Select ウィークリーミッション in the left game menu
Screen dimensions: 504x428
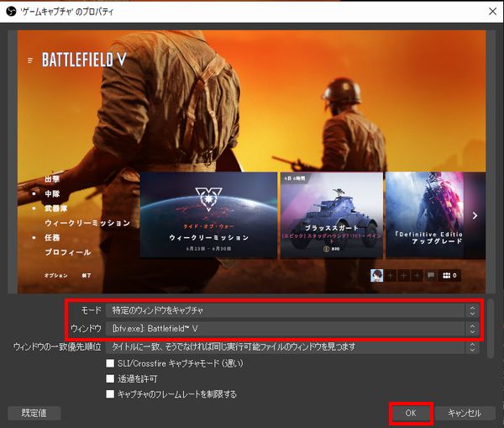[x=87, y=223]
